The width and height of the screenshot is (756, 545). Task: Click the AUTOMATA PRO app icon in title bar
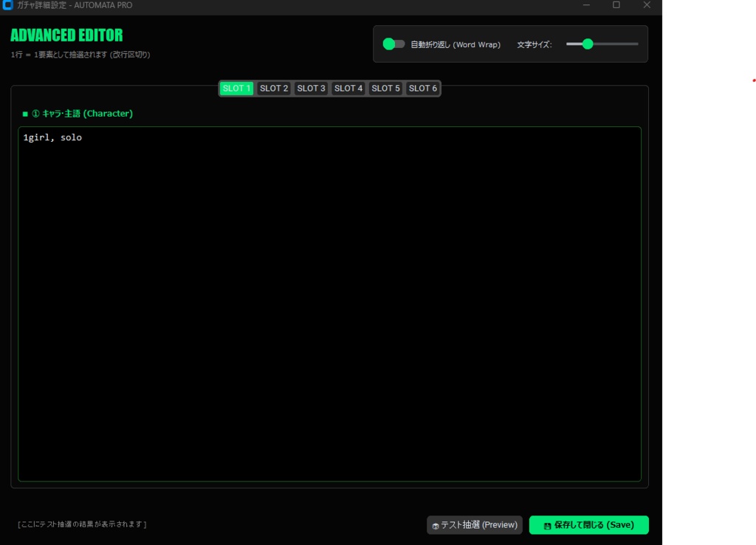pos(7,5)
